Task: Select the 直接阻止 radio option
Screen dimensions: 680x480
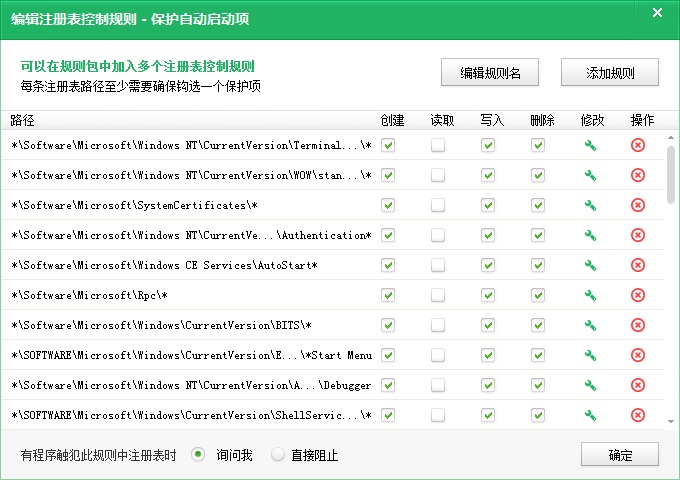Action: [279, 455]
